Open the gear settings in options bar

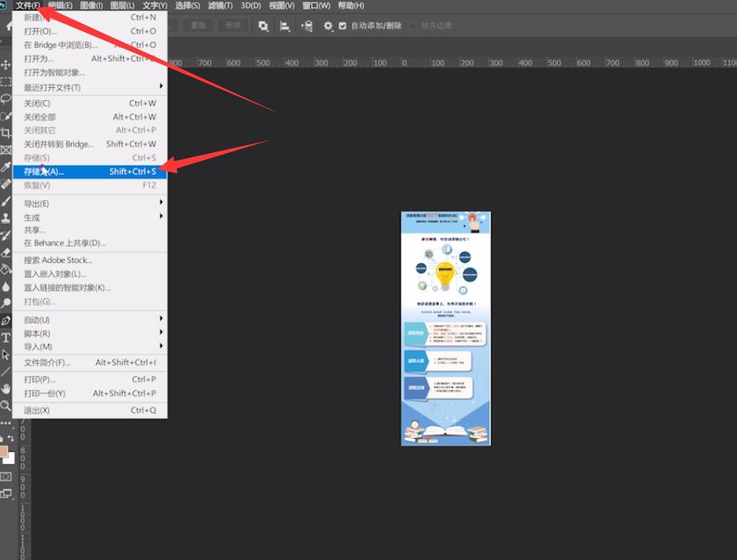point(328,26)
